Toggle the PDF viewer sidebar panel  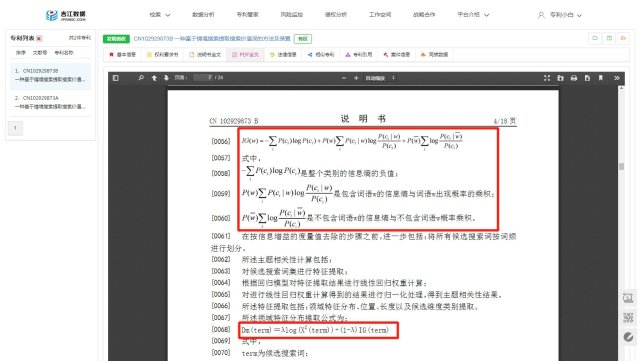pyautogui.click(x=116, y=78)
